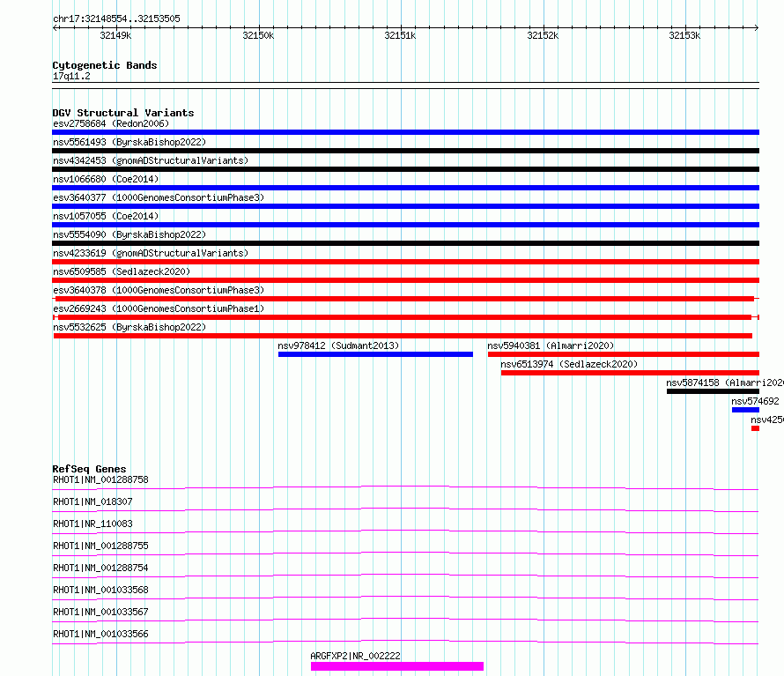Viewport: 784px width, 676px height.
Task: Open RHOT1 NM_018307 transcript label
Action: [x=92, y=501]
